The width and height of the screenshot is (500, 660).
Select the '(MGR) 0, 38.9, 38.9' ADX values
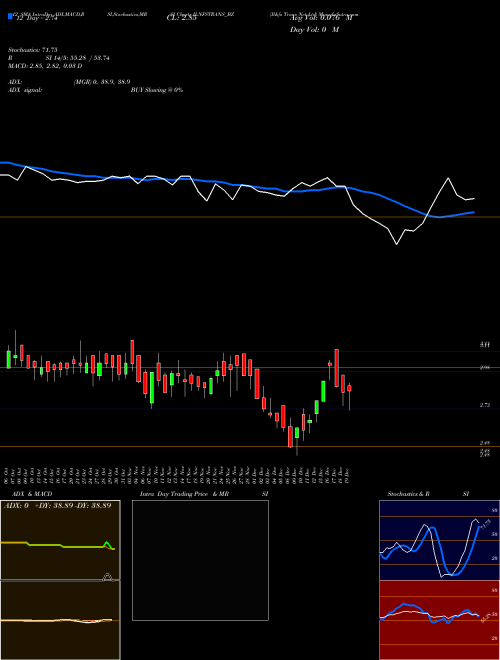101,82
